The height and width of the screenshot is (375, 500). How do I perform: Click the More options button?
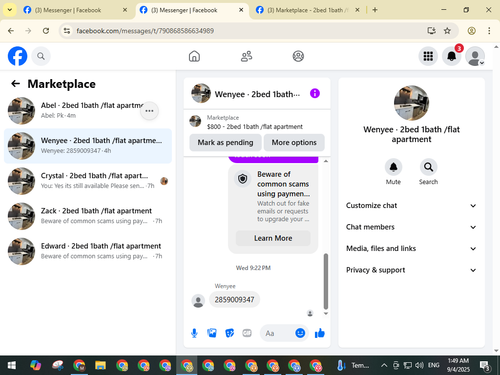[x=294, y=143]
